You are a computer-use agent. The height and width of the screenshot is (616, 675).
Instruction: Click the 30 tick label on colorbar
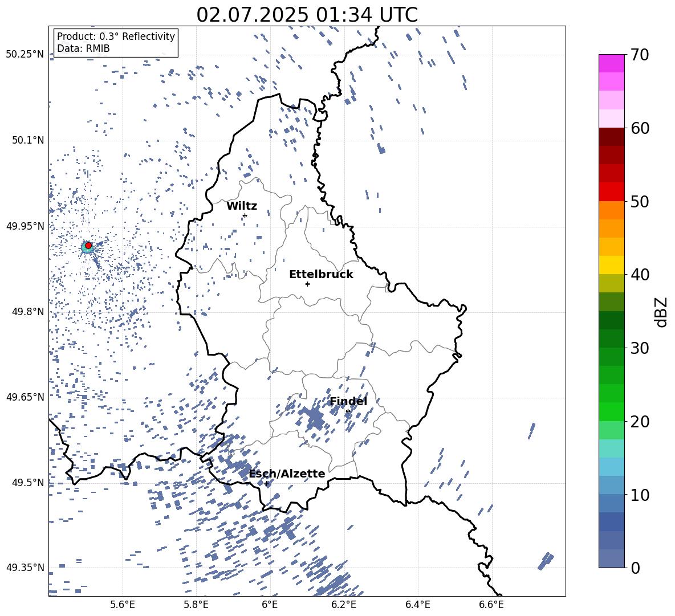click(640, 348)
